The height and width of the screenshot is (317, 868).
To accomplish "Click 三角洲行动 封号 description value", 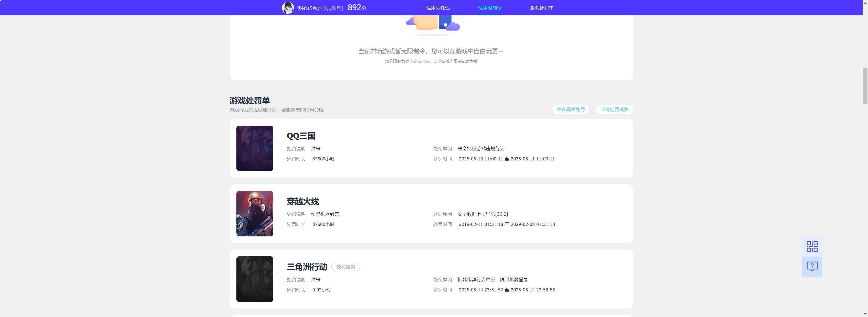I will pyautogui.click(x=315, y=280).
